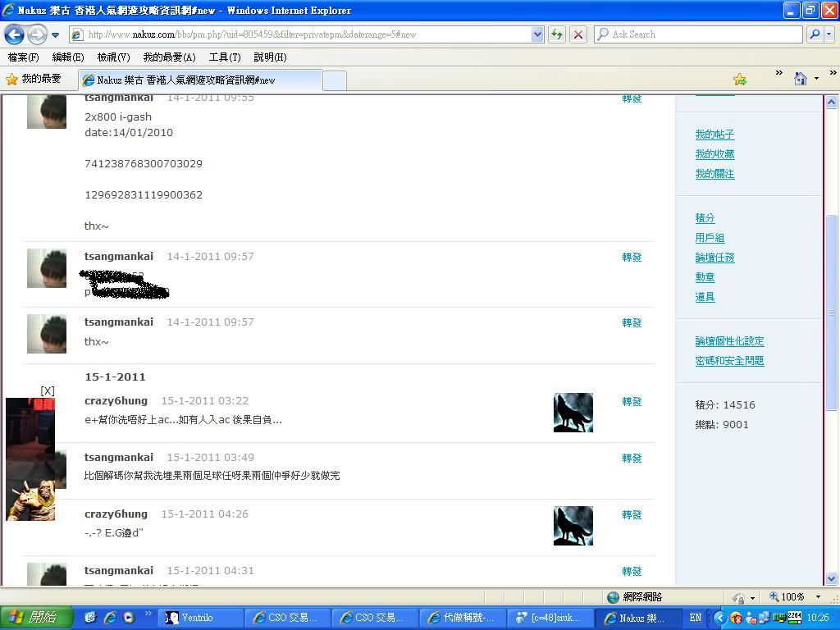Click 轉發 for the thx~ 09:57 message
Screen dimensions: 840x630
point(632,322)
